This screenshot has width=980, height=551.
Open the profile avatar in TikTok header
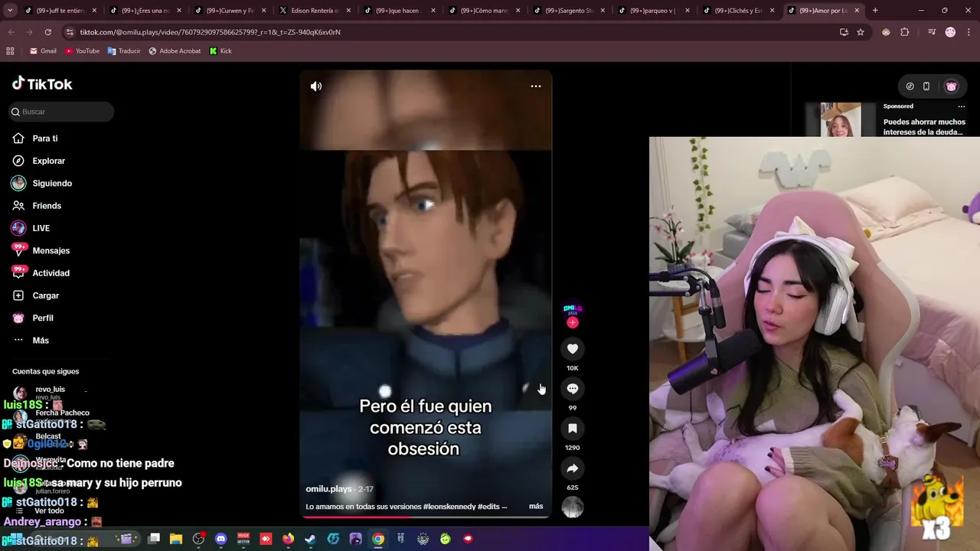coord(952,86)
